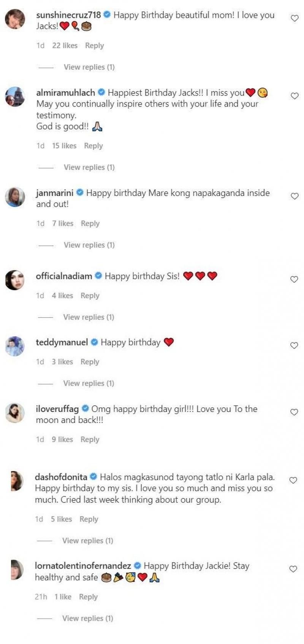This screenshot has height=644, width=304.
Task: Like teddymanuel's Happy birthday comment
Action: 294,345
